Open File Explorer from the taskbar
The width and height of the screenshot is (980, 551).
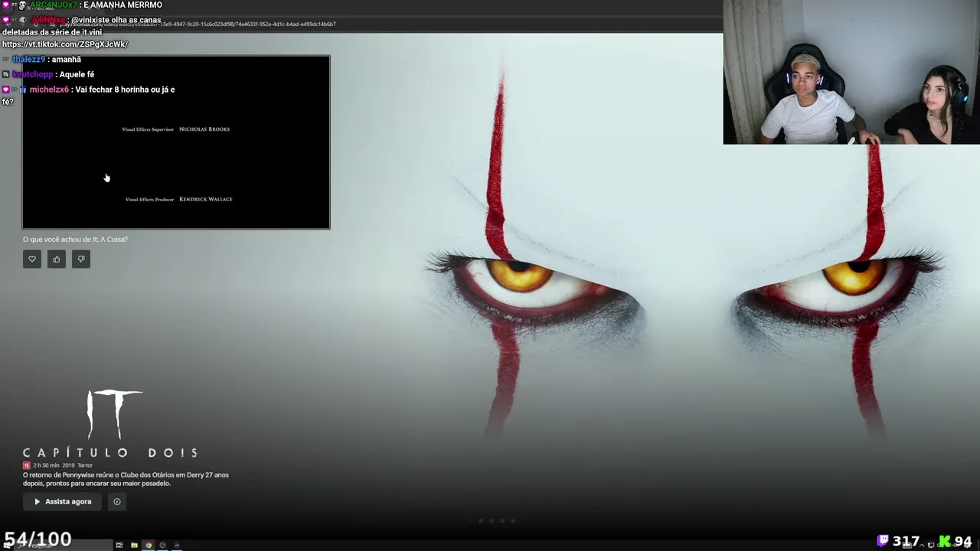[x=134, y=545]
